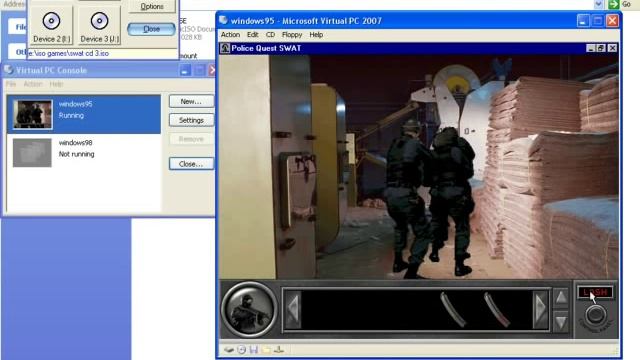Restore the Police Quest SWAT inner window
Image resolution: width=640 pixels, height=360 pixels.
(601, 48)
